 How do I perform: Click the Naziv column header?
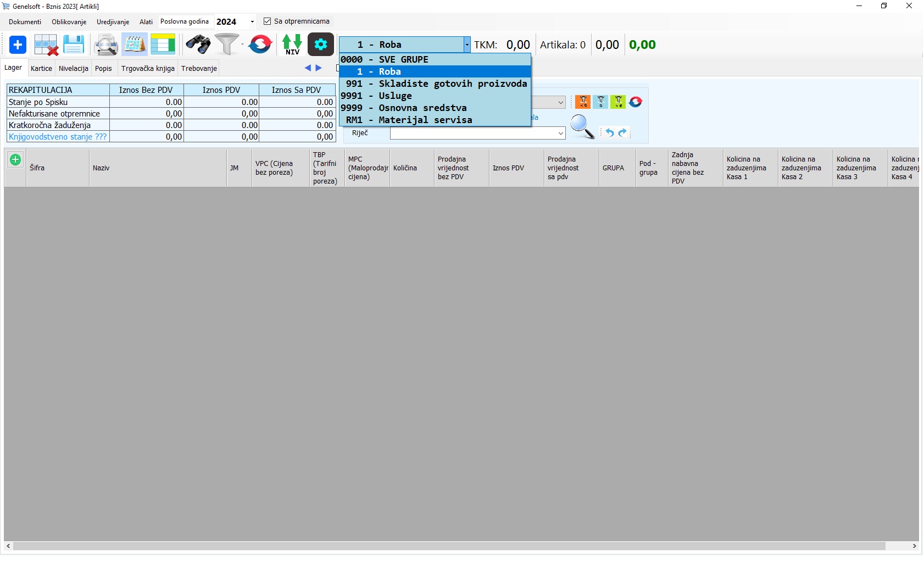tap(158, 168)
